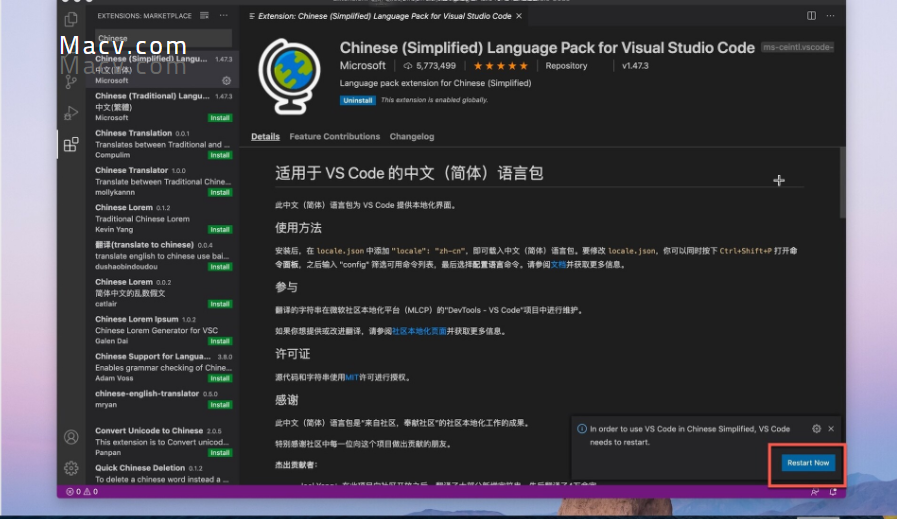This screenshot has width=897, height=519.
Task: Select Convert Unicode to Chinese list entry
Action: (163, 441)
